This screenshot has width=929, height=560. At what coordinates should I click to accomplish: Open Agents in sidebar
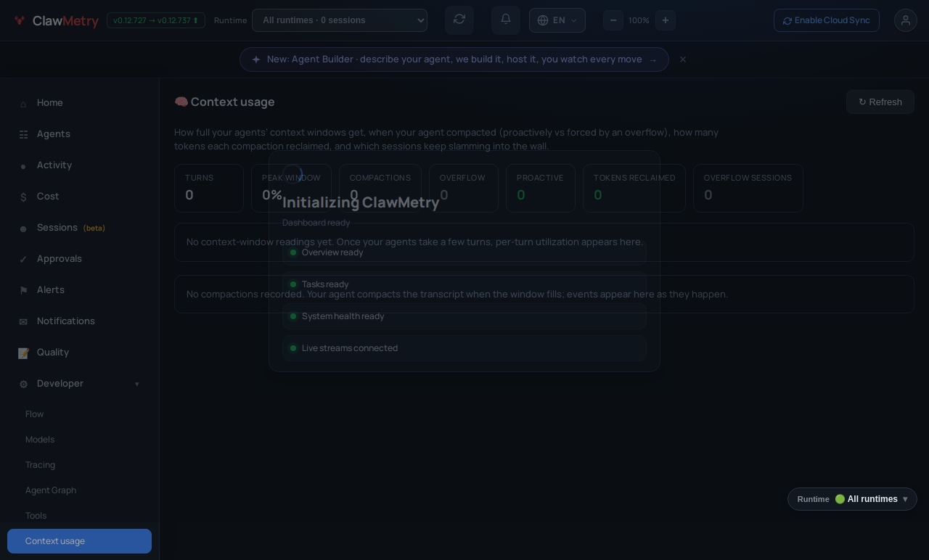pyautogui.click(x=80, y=134)
